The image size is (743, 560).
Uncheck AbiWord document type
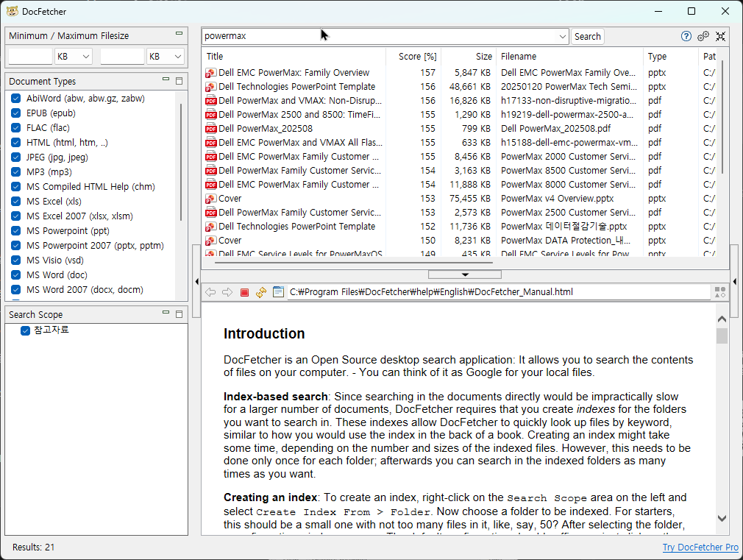pos(15,99)
